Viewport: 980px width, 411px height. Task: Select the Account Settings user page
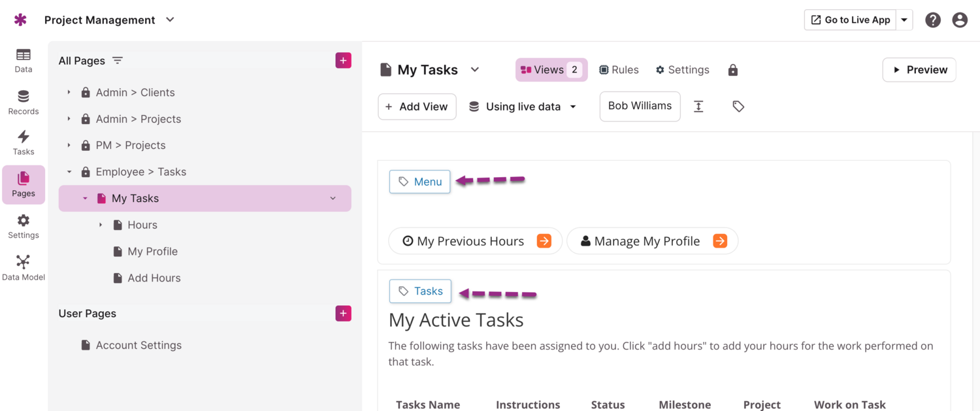coord(139,345)
